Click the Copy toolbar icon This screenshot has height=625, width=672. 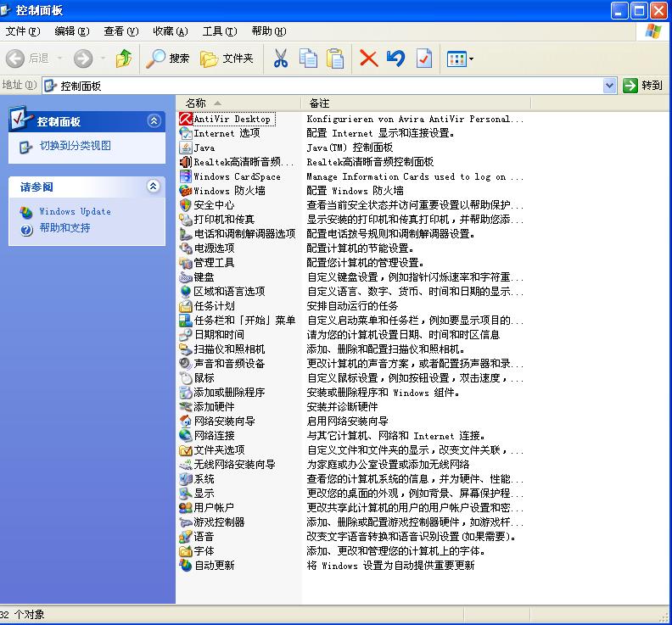[308, 59]
